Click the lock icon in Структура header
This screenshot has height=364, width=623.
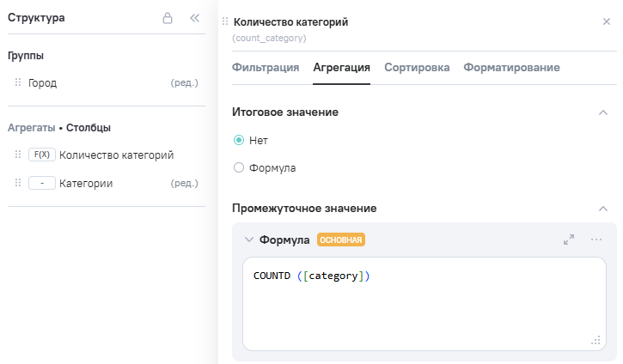click(x=168, y=18)
